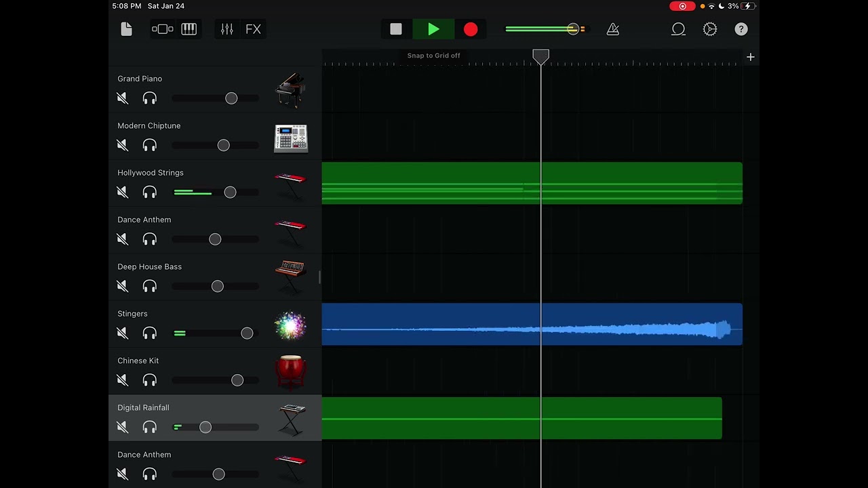The width and height of the screenshot is (868, 488).
Task: Open the Loop Browser
Action: point(678,29)
